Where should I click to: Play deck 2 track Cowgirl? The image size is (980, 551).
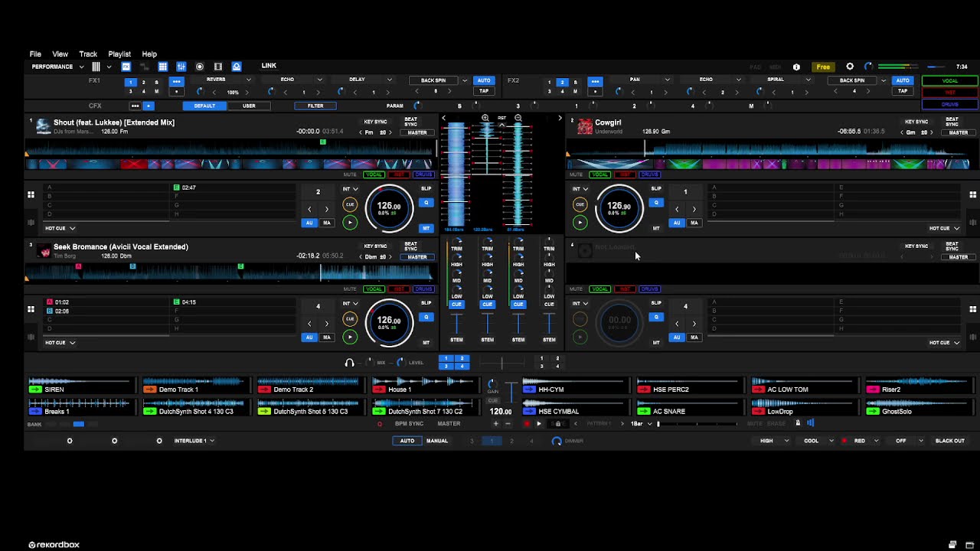point(580,223)
